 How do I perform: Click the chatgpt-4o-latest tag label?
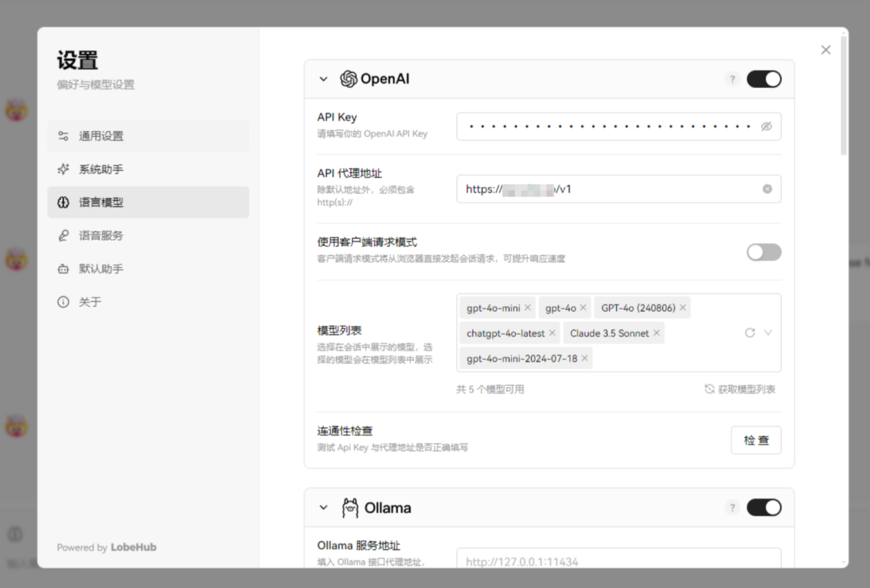click(505, 333)
